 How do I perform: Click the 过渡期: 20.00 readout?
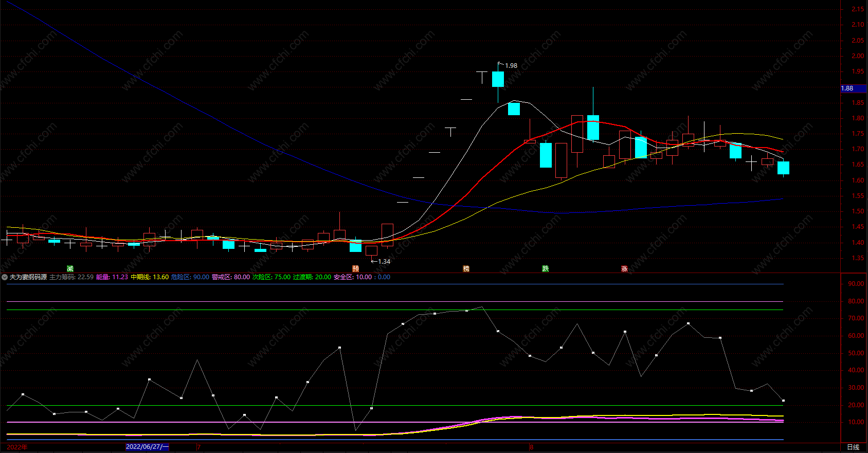(x=312, y=277)
